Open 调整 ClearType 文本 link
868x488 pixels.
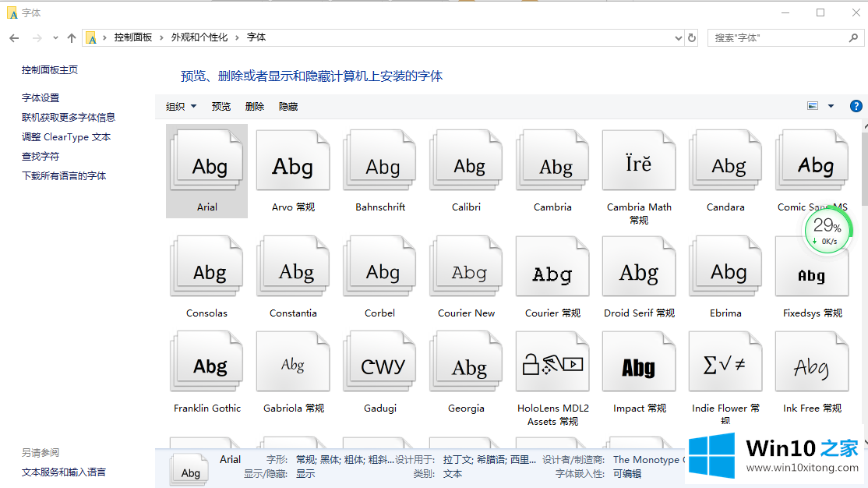coord(66,137)
